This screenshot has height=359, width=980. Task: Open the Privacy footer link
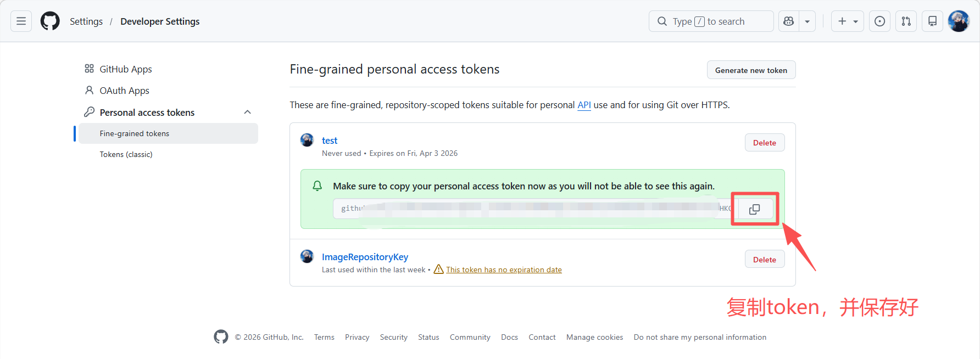(357, 337)
